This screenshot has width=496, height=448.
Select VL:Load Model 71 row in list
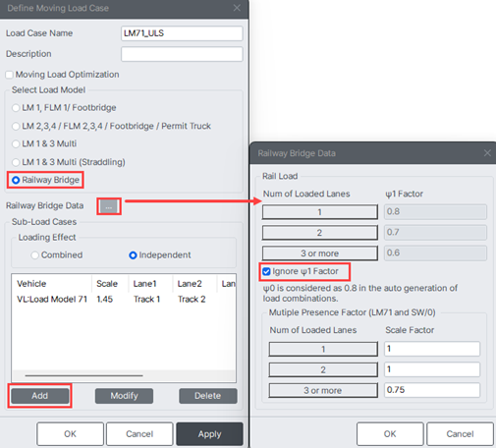coord(124,300)
